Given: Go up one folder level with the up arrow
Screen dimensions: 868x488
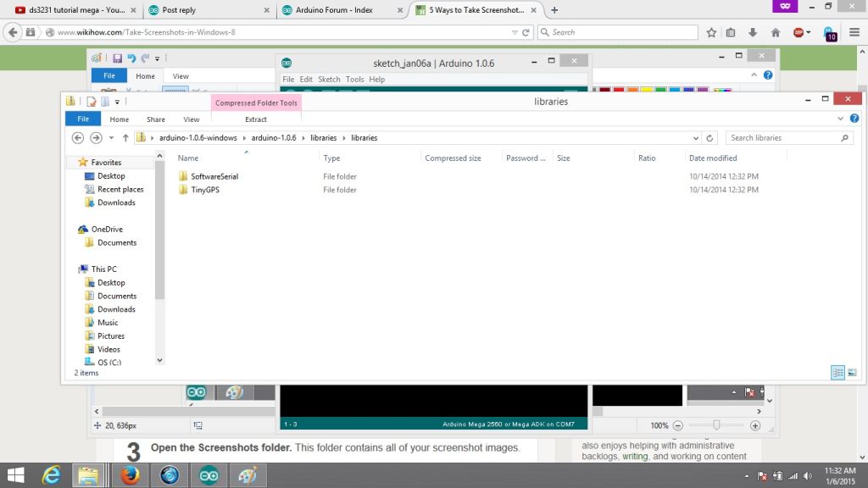Looking at the screenshot, I should (125, 137).
